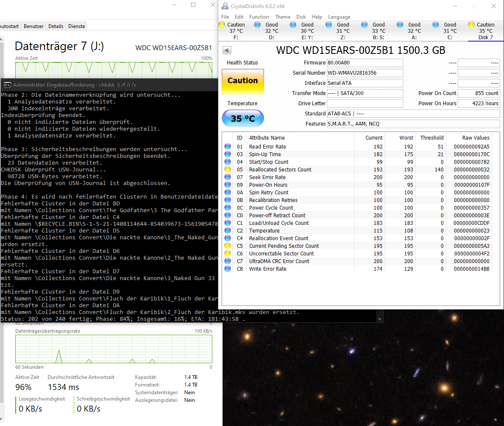Click yellow orb of Current Pending Sector Count
504x426 pixels.
tap(228, 246)
